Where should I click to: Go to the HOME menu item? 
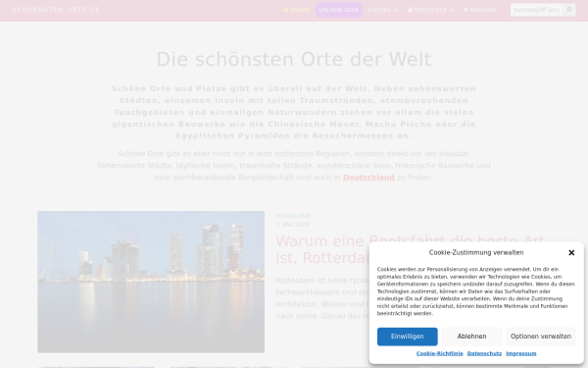click(297, 10)
